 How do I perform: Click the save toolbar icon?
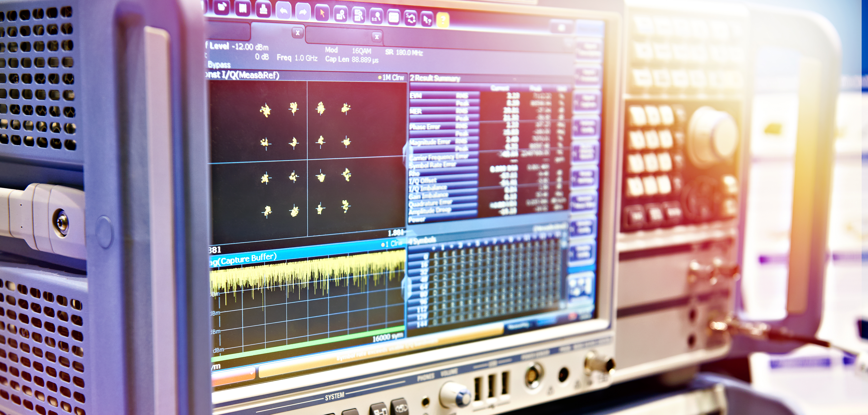[x=242, y=8]
